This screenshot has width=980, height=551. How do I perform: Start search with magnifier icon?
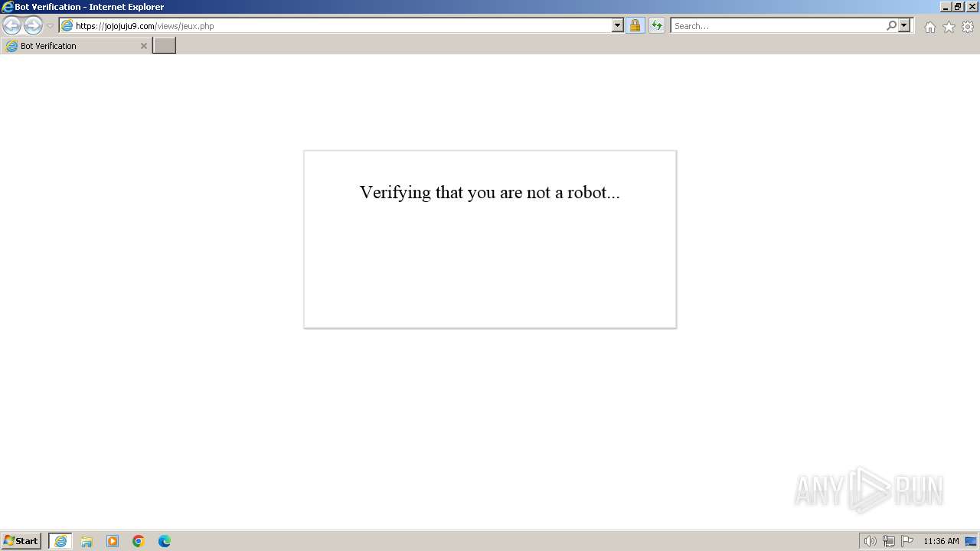891,25
